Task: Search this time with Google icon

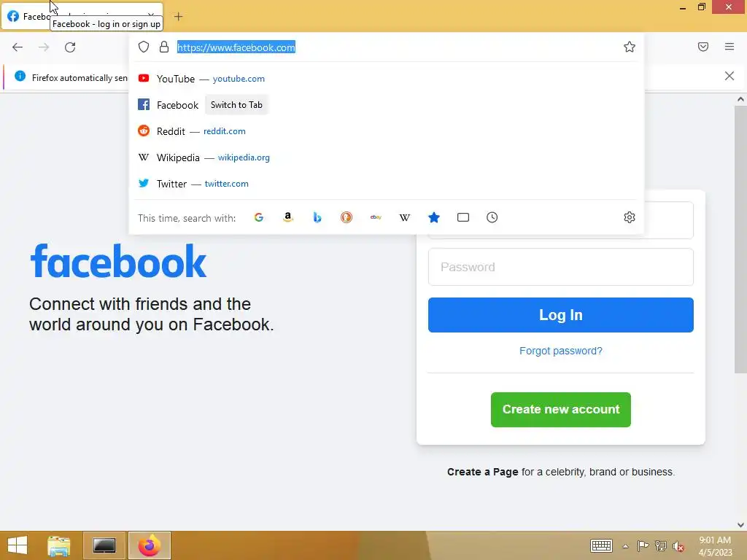Action: click(x=259, y=217)
